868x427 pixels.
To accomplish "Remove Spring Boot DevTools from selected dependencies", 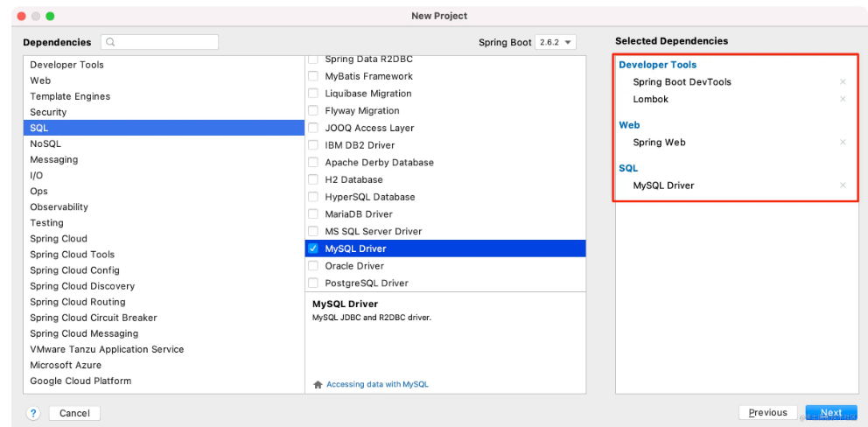I will 843,82.
